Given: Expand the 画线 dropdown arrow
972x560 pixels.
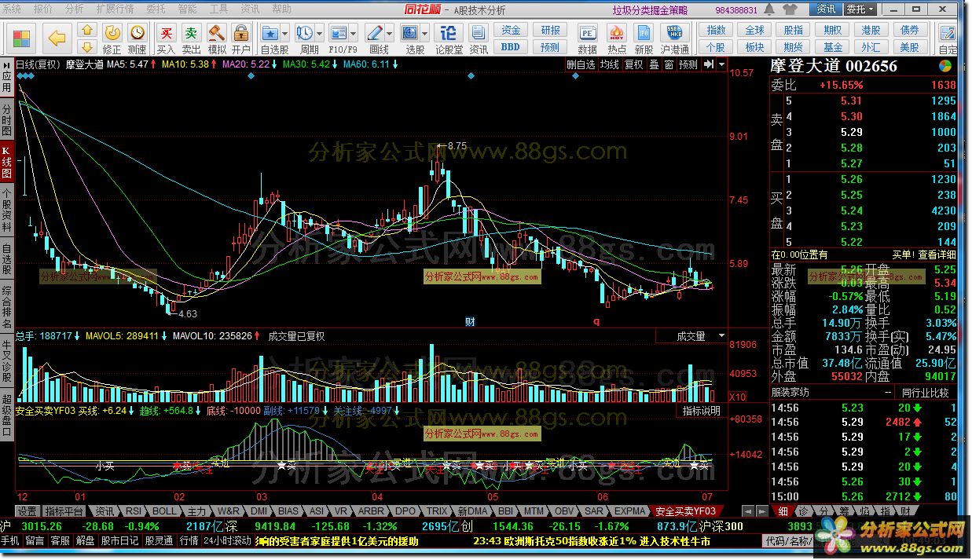Looking at the screenshot, I should tap(390, 33).
